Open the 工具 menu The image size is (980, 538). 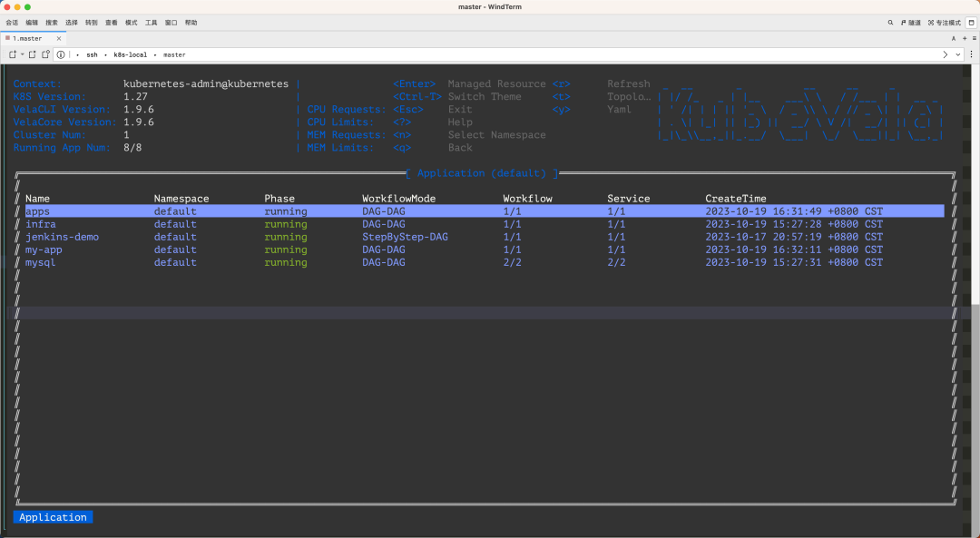[151, 22]
